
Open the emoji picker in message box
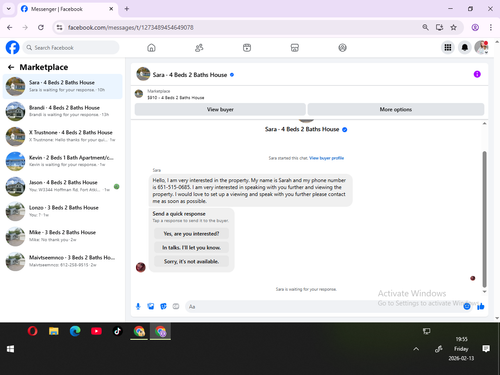[467, 306]
